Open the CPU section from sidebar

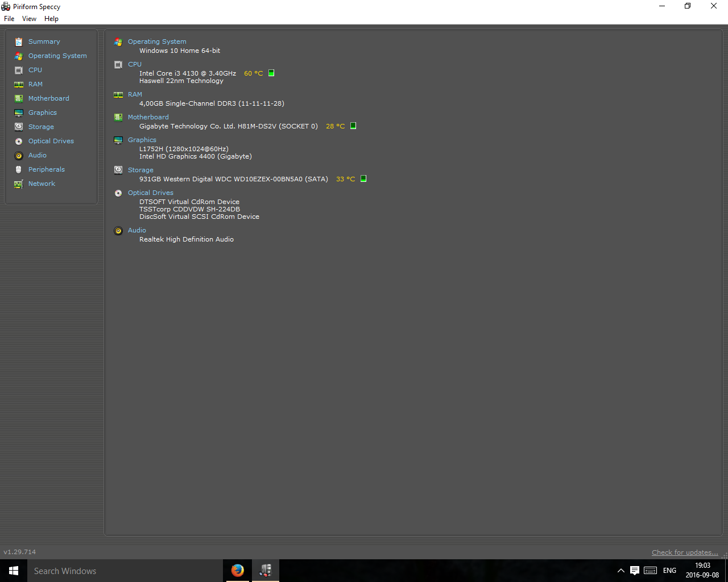tap(35, 70)
